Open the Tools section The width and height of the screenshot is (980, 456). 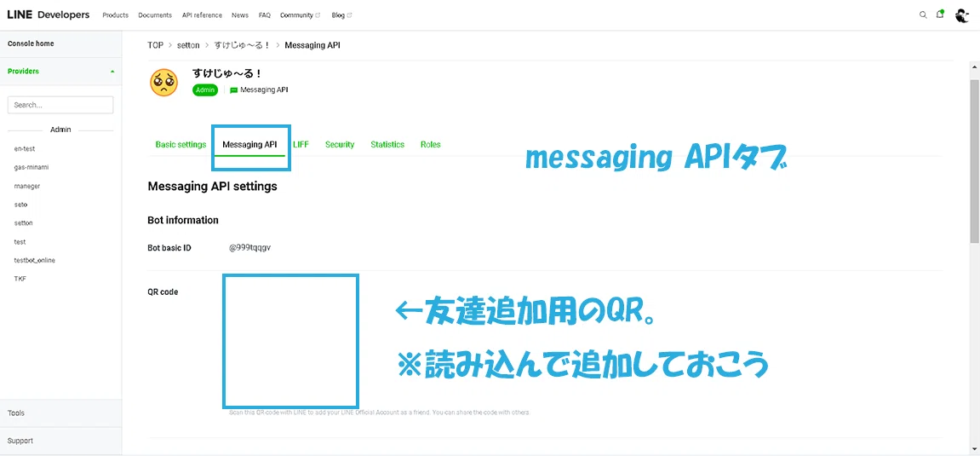[x=60, y=413]
